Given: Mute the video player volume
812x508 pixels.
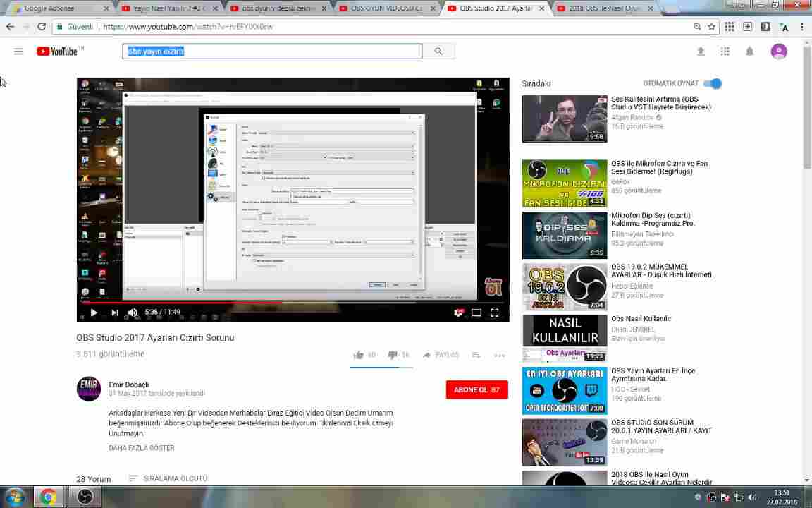Looking at the screenshot, I should [x=133, y=313].
